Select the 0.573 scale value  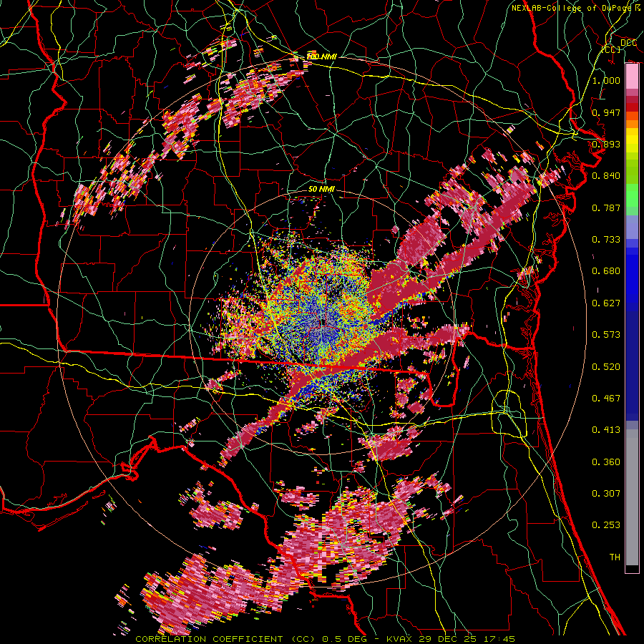point(606,335)
